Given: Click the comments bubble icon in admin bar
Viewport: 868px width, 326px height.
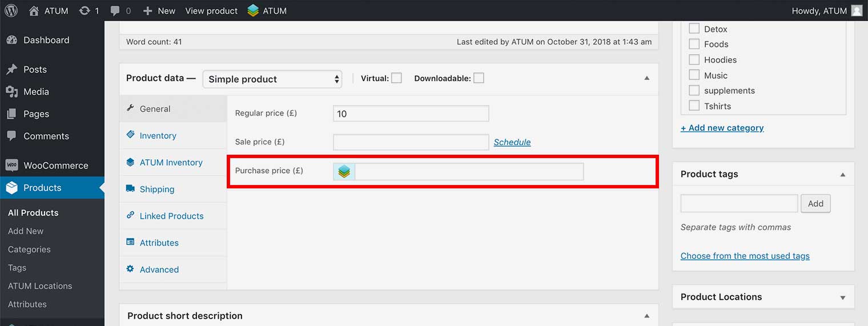Looking at the screenshot, I should [115, 11].
